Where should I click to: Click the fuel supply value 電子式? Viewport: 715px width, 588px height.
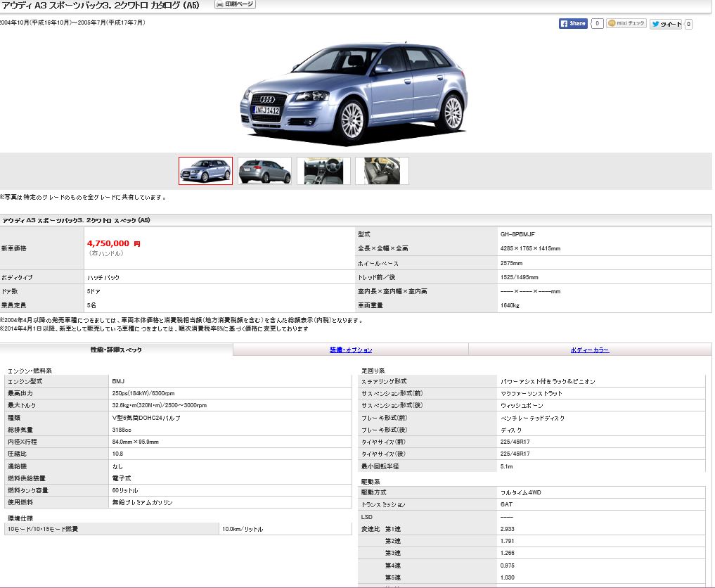[122, 478]
